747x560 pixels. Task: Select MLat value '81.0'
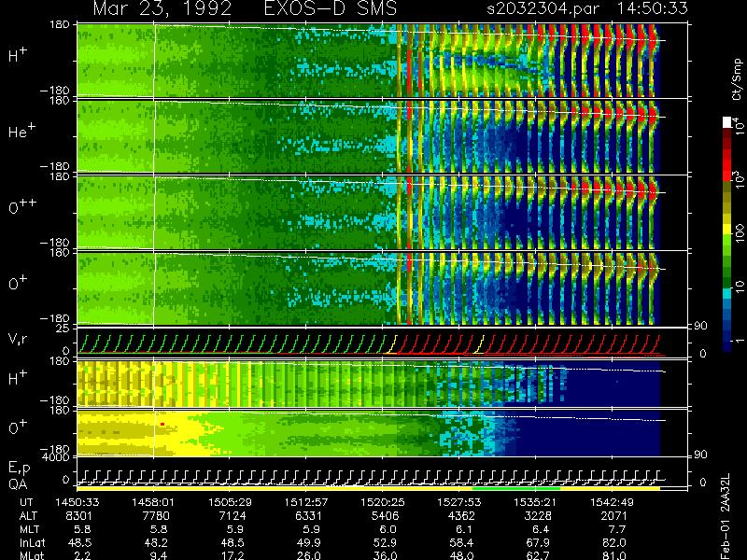click(x=613, y=555)
